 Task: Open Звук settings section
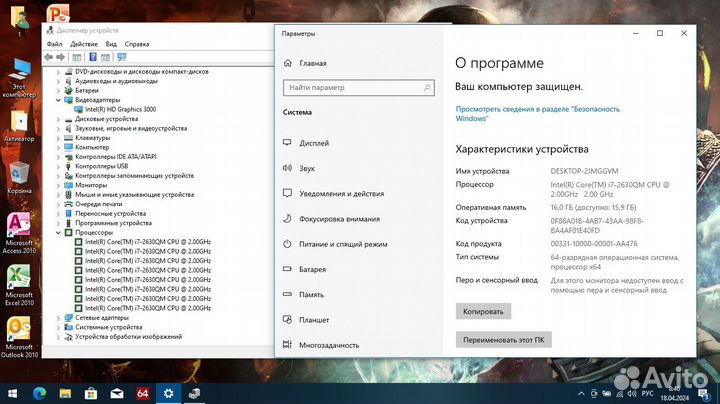[x=307, y=168]
